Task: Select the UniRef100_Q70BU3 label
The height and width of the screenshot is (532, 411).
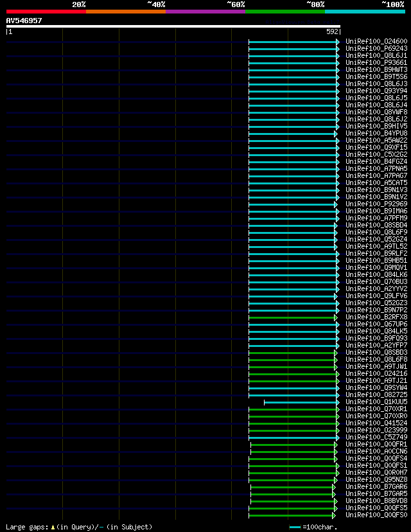Action: 376,281
